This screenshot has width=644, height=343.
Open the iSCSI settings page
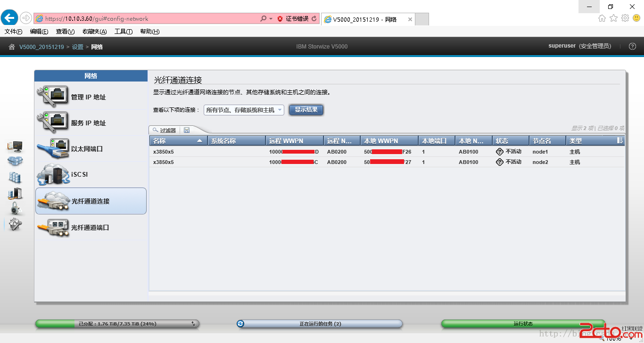pyautogui.click(x=91, y=175)
